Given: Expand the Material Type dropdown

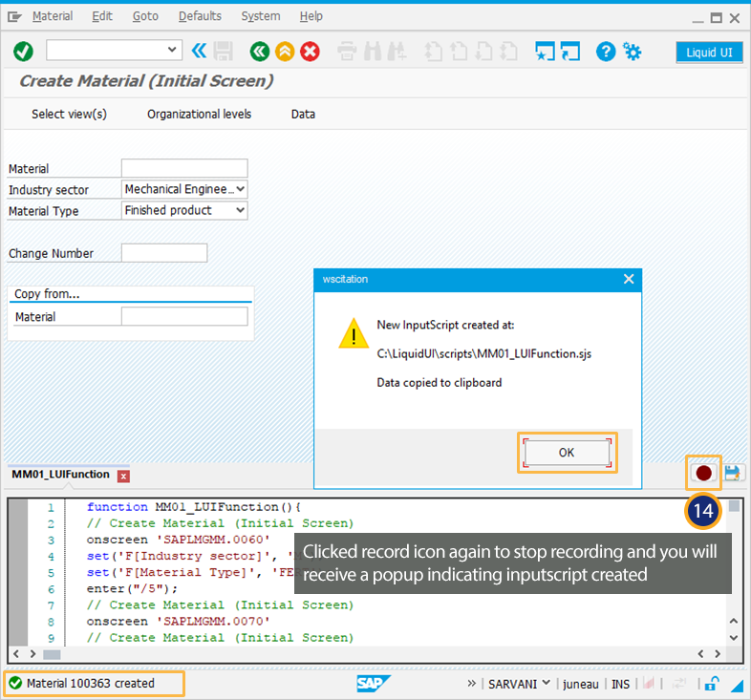Looking at the screenshot, I should (241, 210).
